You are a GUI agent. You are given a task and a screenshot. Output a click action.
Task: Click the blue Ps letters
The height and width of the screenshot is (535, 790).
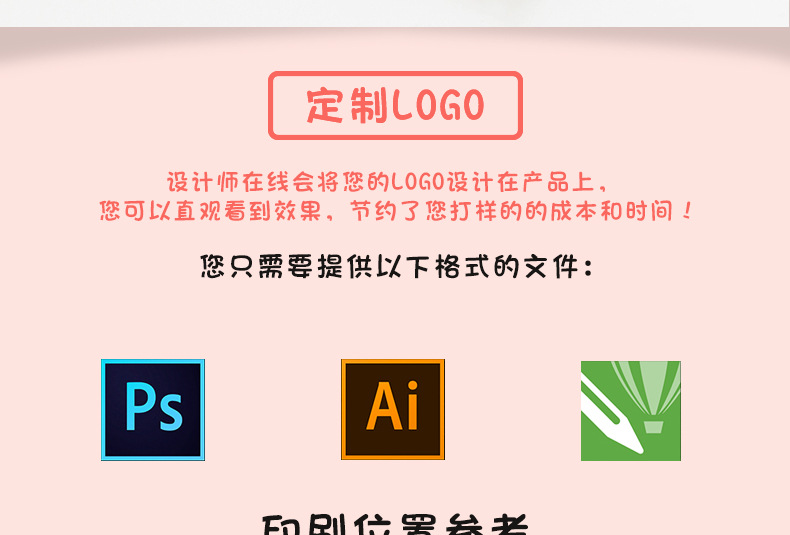[x=154, y=406]
